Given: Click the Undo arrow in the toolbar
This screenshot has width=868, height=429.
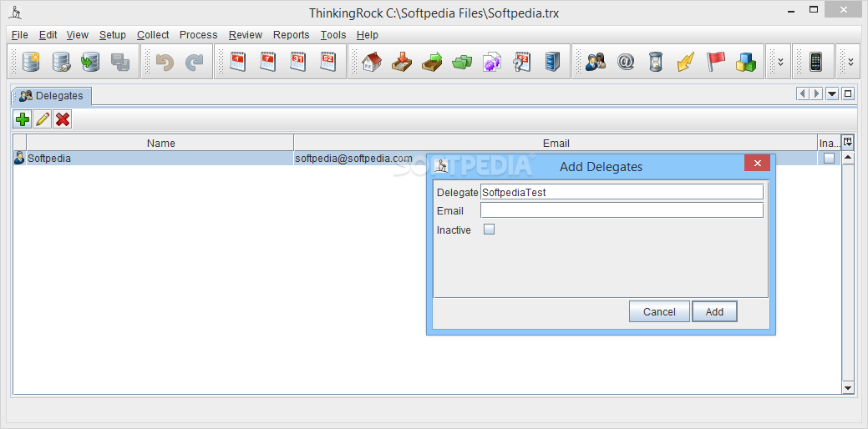Looking at the screenshot, I should point(165,62).
